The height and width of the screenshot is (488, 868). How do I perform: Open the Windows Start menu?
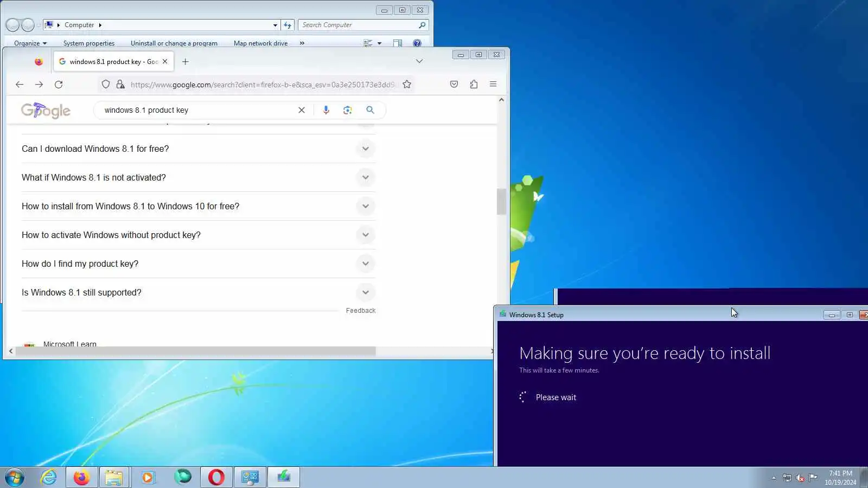coord(15,477)
